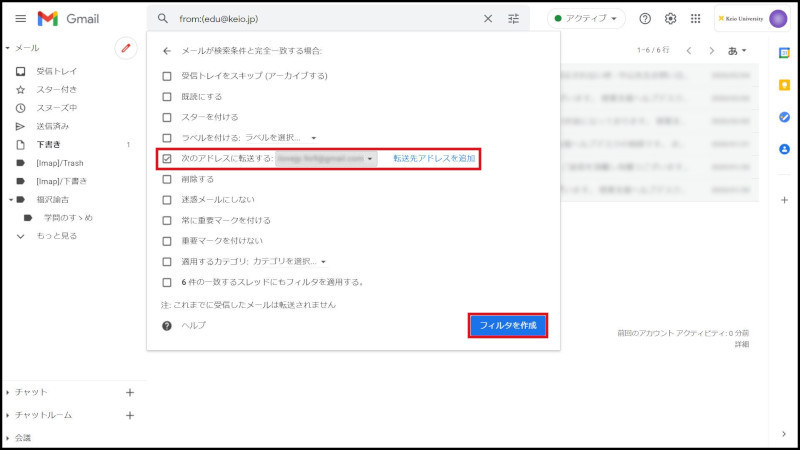The width and height of the screenshot is (800, 450).
Task: Click 転送先アドレスを追加 link
Action: coord(433,159)
